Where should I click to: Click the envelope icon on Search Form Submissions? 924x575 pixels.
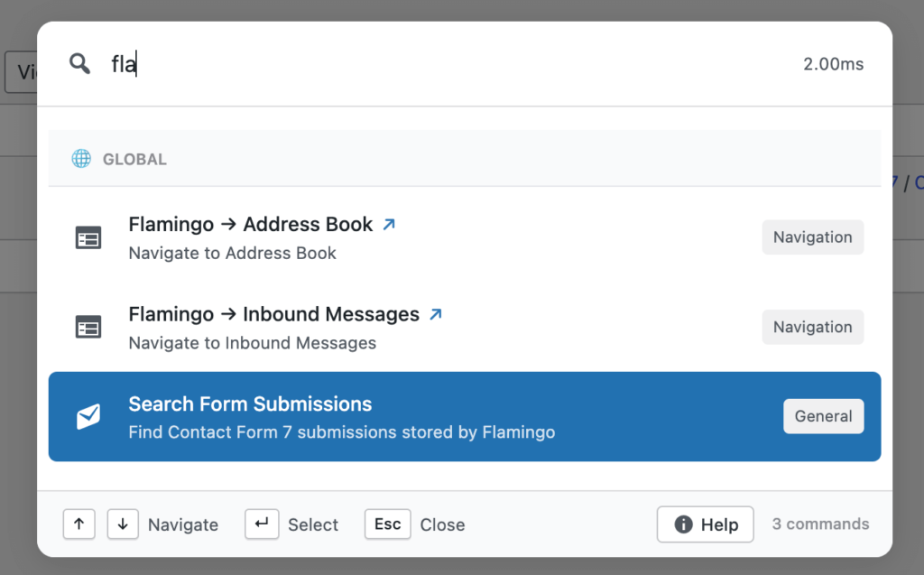click(x=88, y=416)
